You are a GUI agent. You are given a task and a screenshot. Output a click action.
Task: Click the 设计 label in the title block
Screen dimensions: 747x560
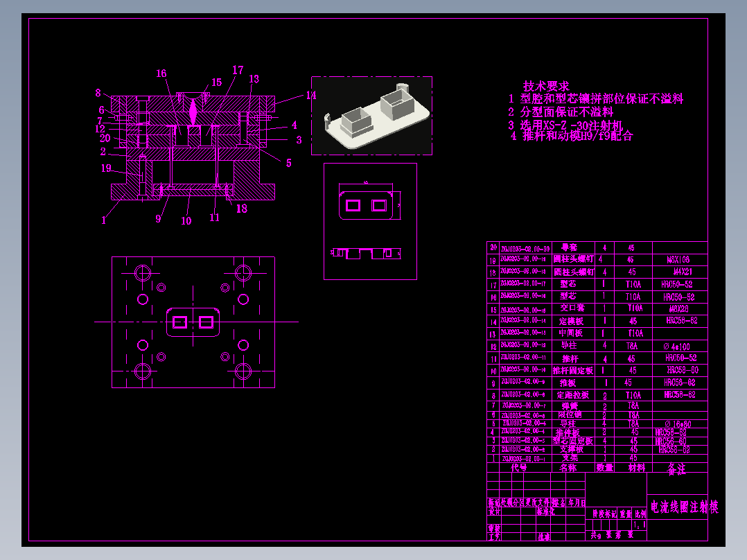pos(495,511)
